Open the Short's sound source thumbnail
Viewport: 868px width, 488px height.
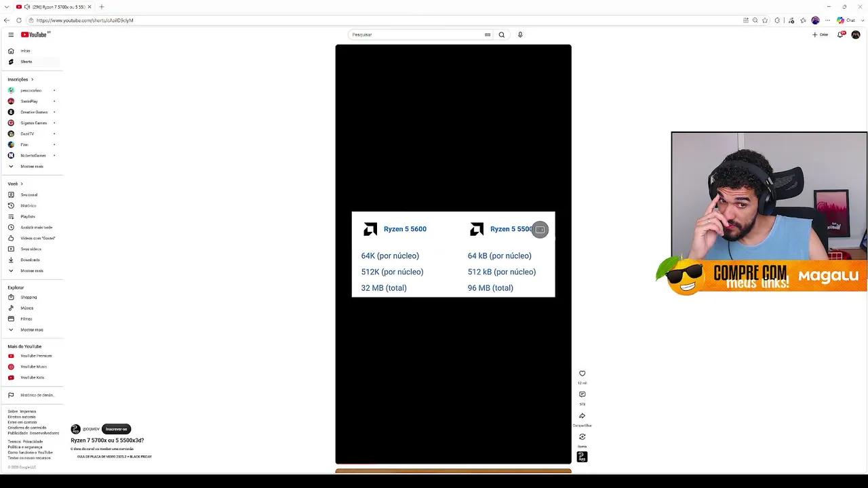pos(582,457)
